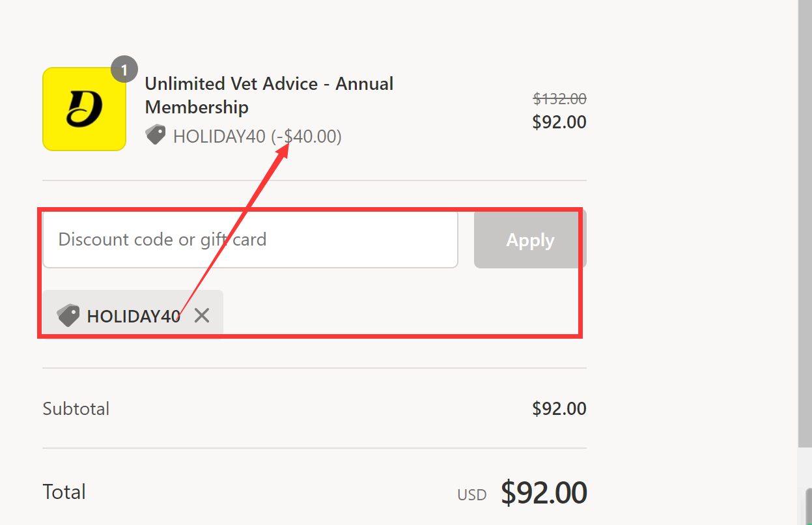Click the Total label in summary

tap(64, 492)
